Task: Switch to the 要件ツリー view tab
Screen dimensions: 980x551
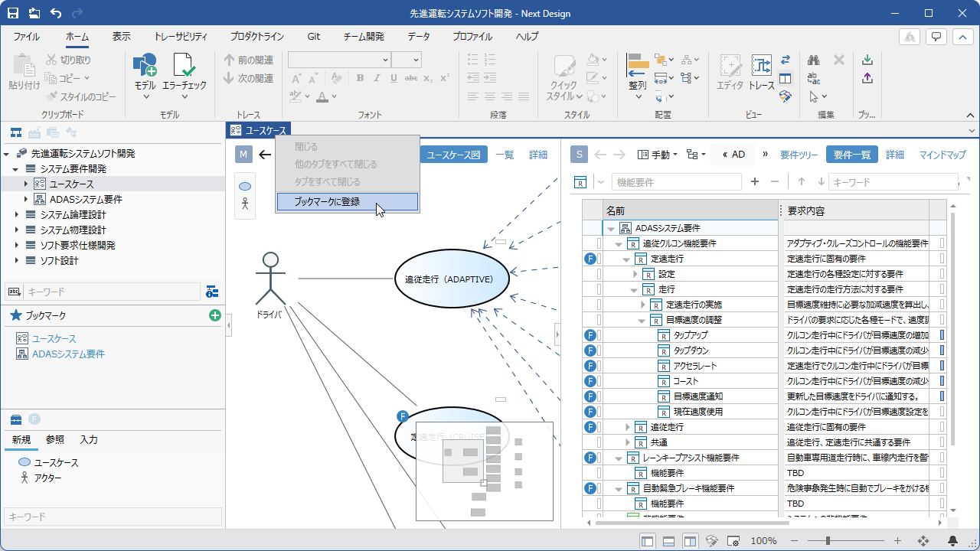Action: [x=799, y=155]
